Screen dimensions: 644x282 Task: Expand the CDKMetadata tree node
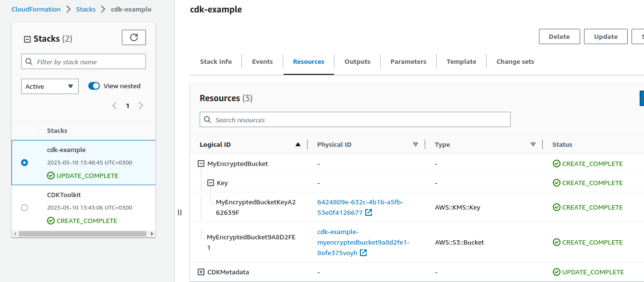tap(201, 272)
